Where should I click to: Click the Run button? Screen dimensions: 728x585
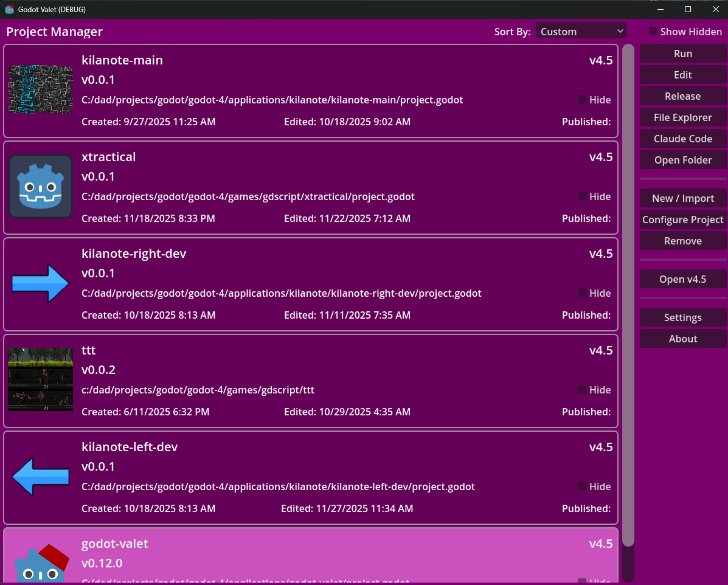683,54
